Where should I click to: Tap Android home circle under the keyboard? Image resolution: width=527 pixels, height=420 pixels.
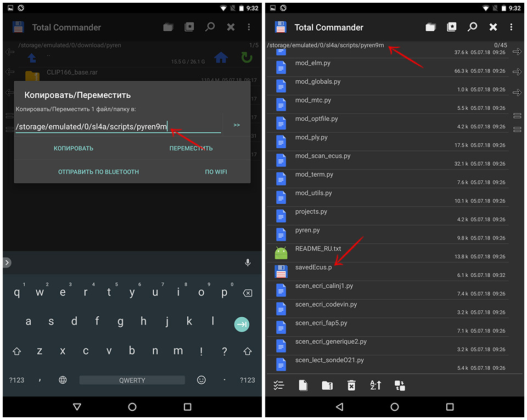click(132, 407)
